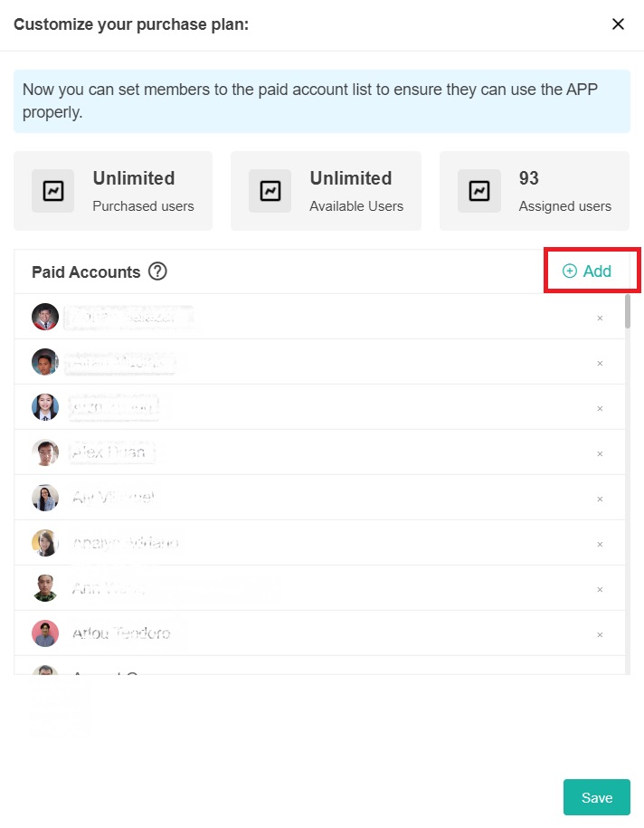
Task: Remove the first account in the paid list
Action: coord(600,318)
